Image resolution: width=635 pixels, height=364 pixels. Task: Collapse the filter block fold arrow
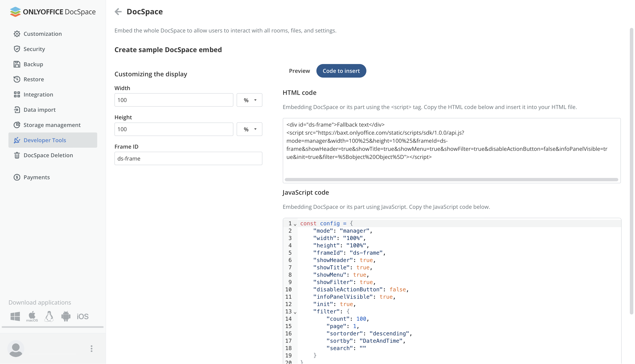coord(295,312)
